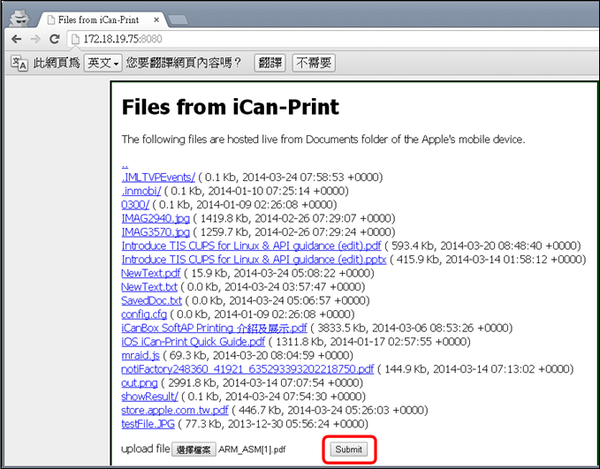Open the 0300/ folder link

pos(135,205)
